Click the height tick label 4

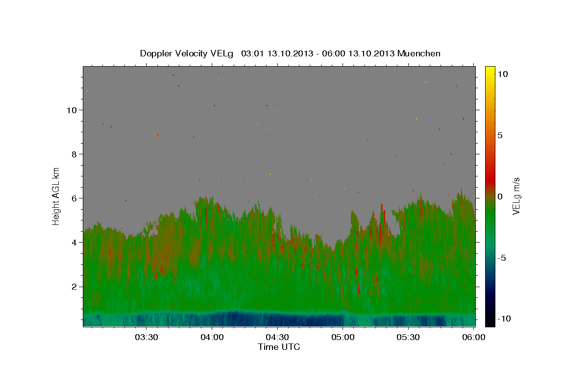pyautogui.click(x=75, y=242)
